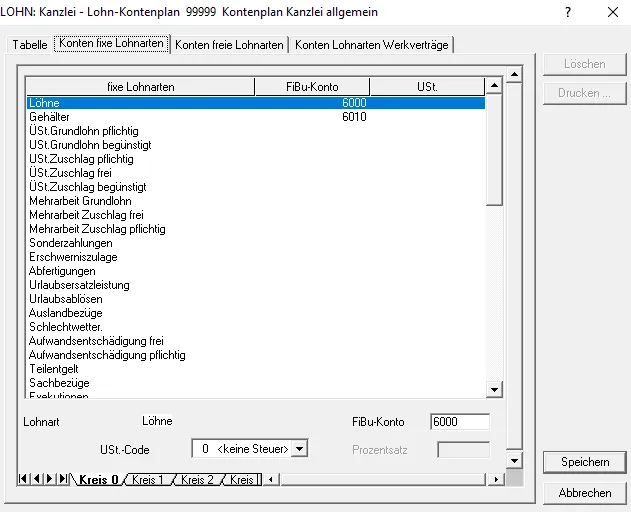Click horizontal scroll left arrow
The image size is (631, 512).
tap(271, 479)
